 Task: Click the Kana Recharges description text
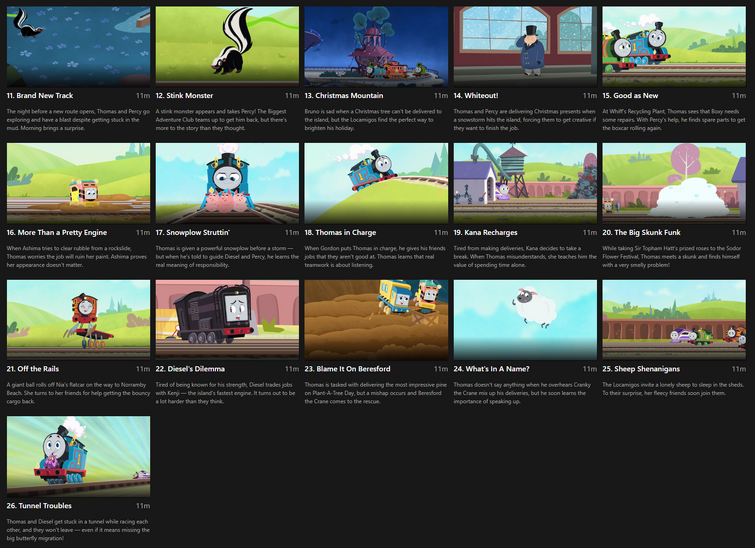pyautogui.click(x=525, y=257)
